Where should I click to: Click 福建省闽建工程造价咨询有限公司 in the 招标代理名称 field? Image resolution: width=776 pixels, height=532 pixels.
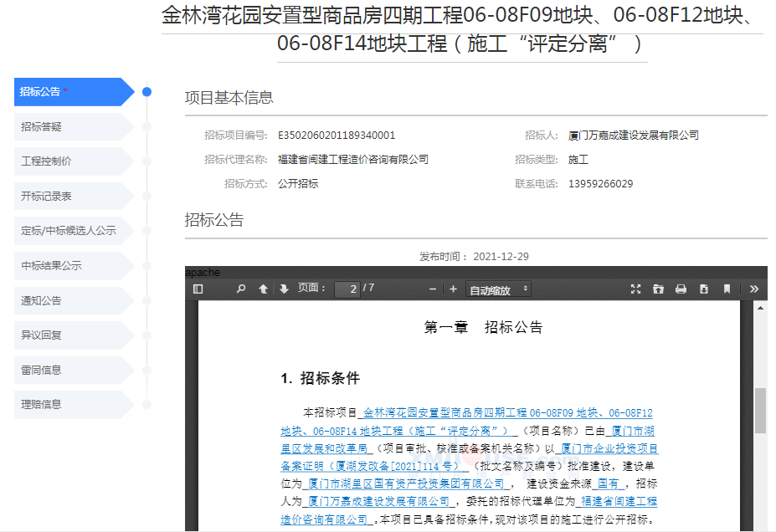(x=353, y=160)
